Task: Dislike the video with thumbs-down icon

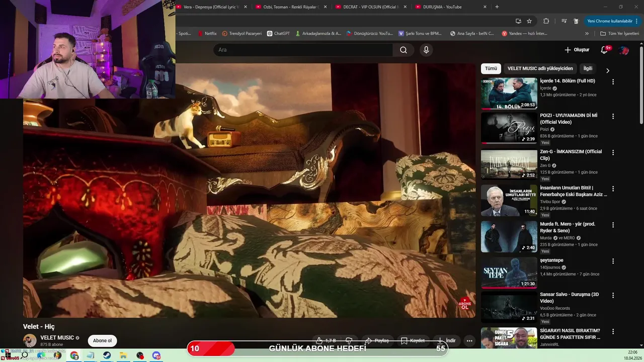Action: click(349, 340)
